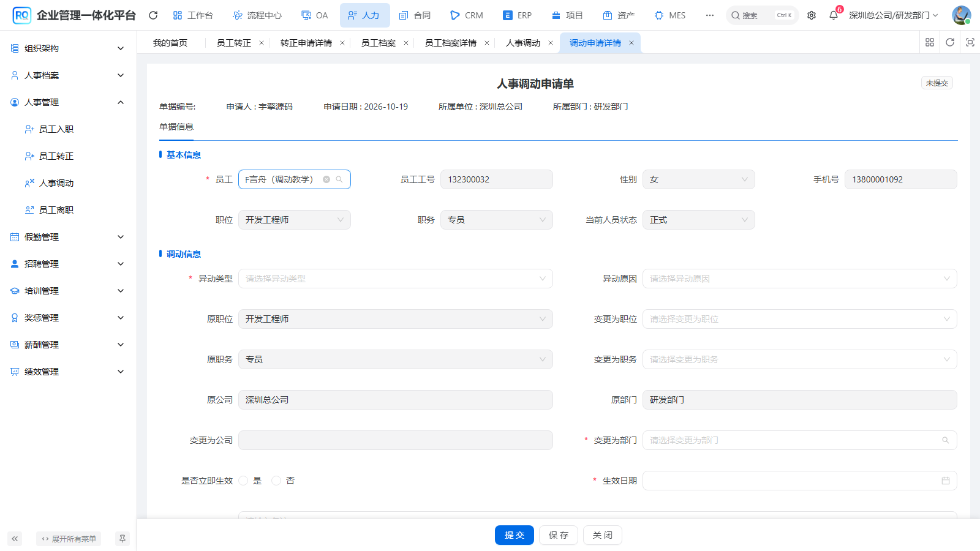Switch to the 人事调动 tab
Viewport: 980px width, 551px height.
point(523,43)
